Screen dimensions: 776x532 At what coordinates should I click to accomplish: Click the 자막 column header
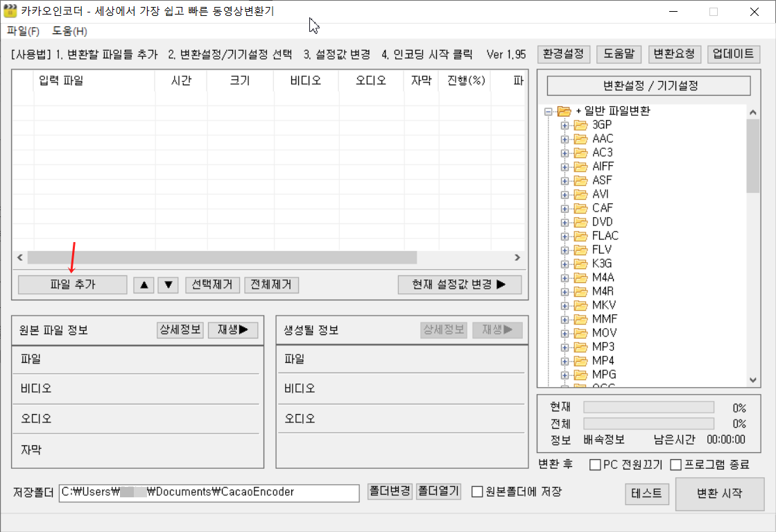click(x=421, y=80)
